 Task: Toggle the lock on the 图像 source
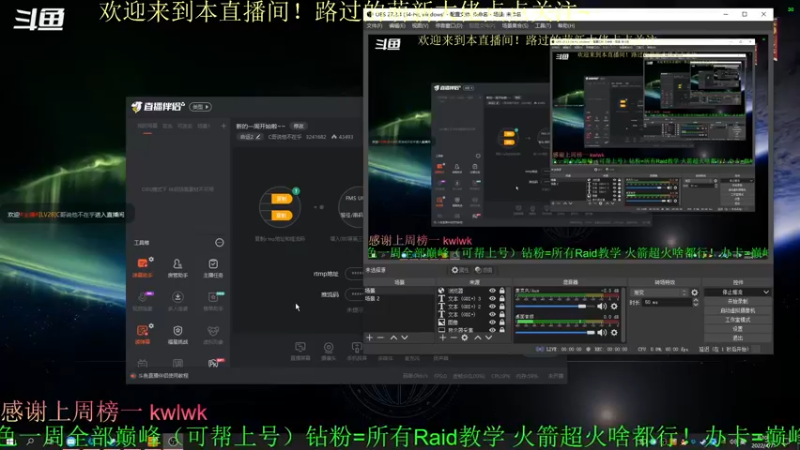(x=502, y=322)
